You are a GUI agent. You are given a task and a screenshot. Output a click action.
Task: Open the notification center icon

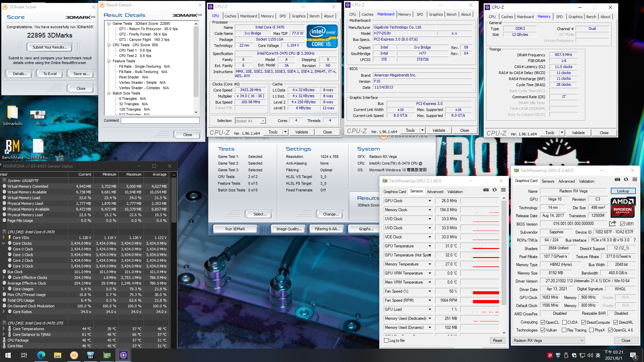tap(634, 355)
